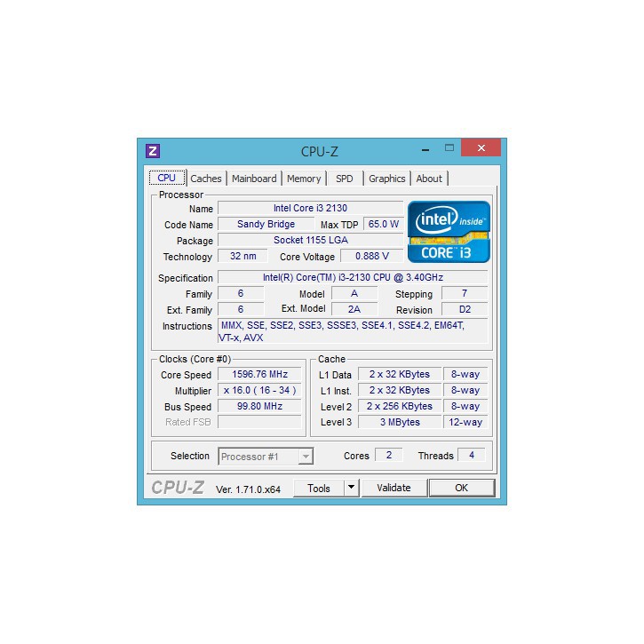Click the Validate button
This screenshot has height=644, width=644.
pyautogui.click(x=394, y=488)
